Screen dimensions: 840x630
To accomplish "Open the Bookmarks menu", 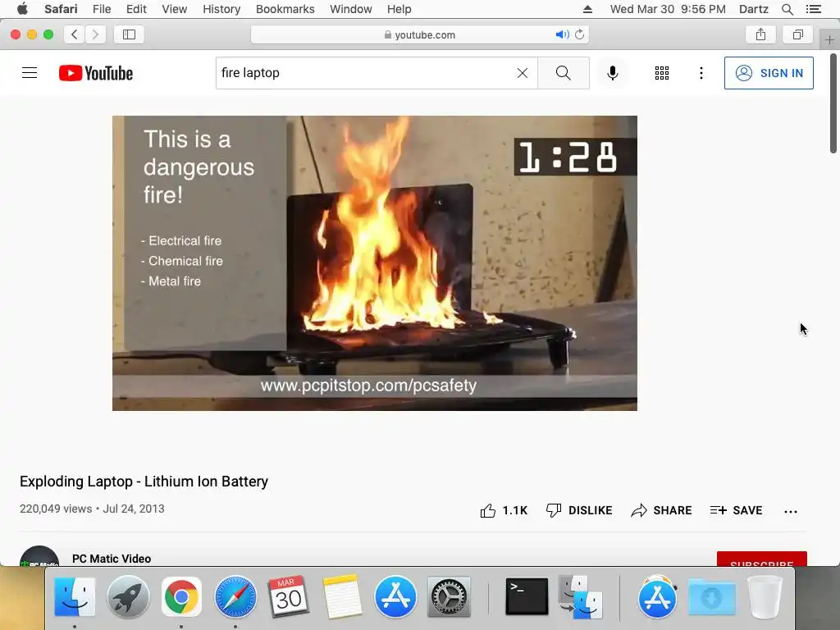I will click(x=285, y=9).
